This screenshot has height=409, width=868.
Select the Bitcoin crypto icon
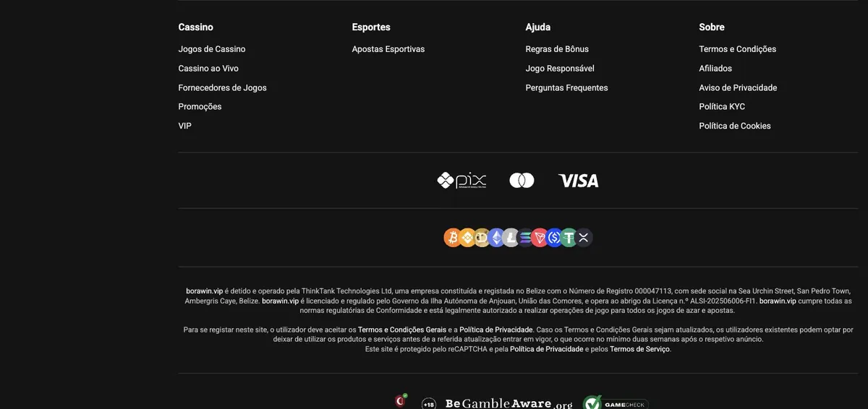coord(453,238)
